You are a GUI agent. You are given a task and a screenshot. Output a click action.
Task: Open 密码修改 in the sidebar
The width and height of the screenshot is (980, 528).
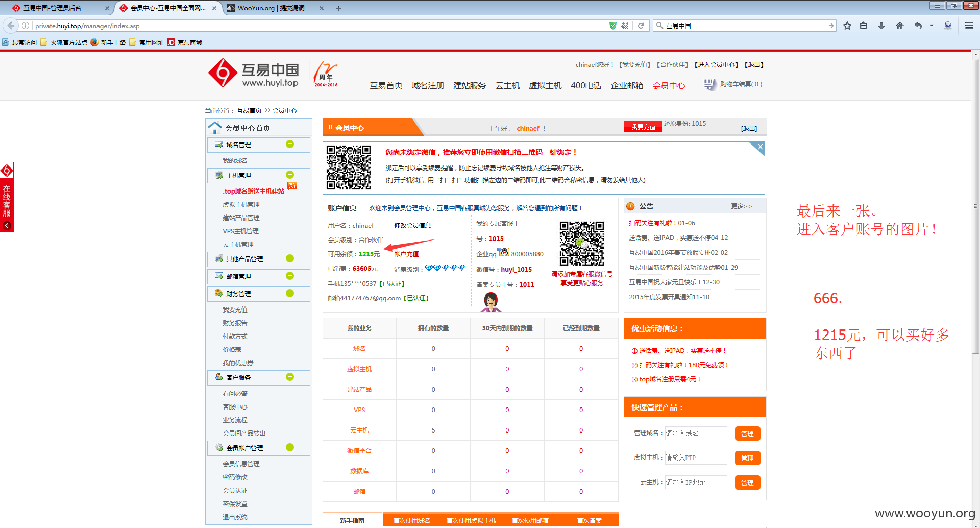pos(235,477)
